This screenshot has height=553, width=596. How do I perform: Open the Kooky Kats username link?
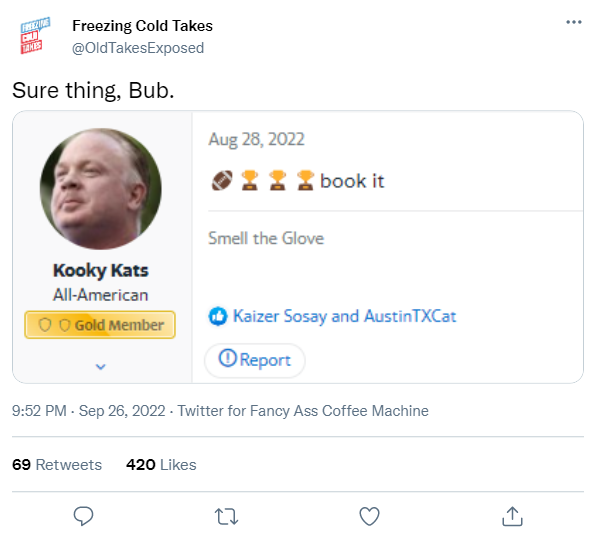tap(100, 271)
